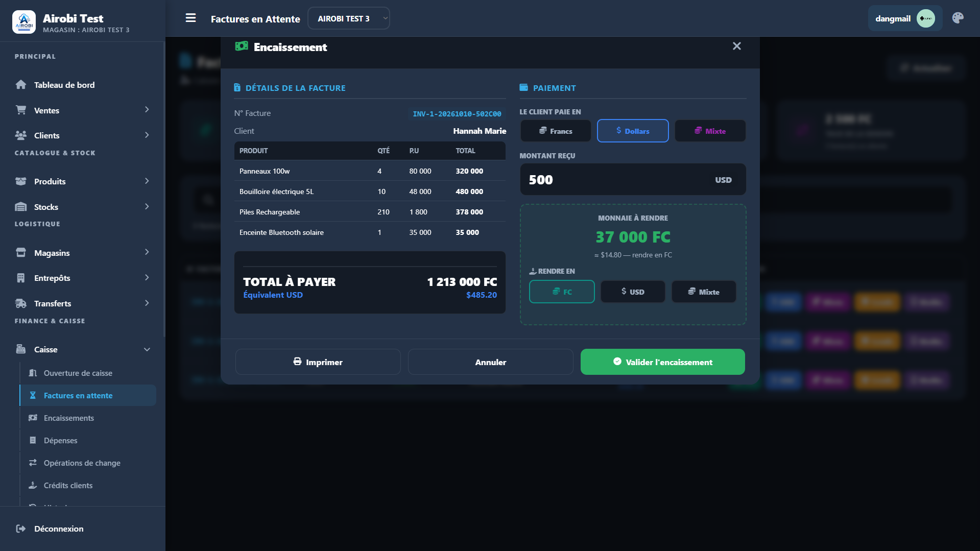Collapse the Caisse submenu chevron
This screenshot has height=551, width=980.
pyautogui.click(x=147, y=349)
